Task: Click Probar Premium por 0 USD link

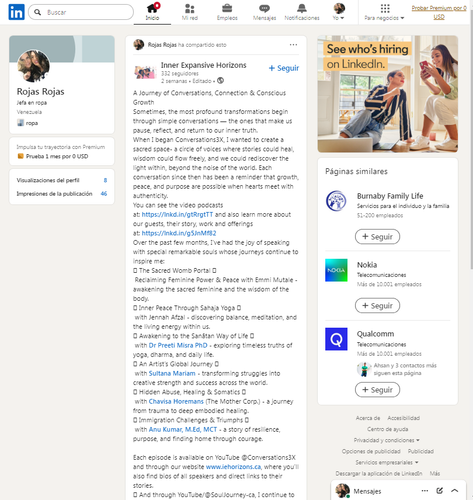Action: point(439,12)
